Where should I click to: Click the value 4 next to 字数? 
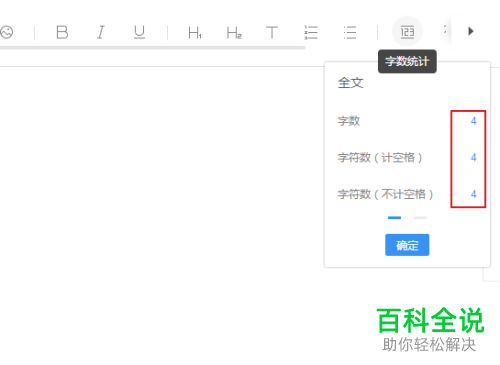click(473, 121)
